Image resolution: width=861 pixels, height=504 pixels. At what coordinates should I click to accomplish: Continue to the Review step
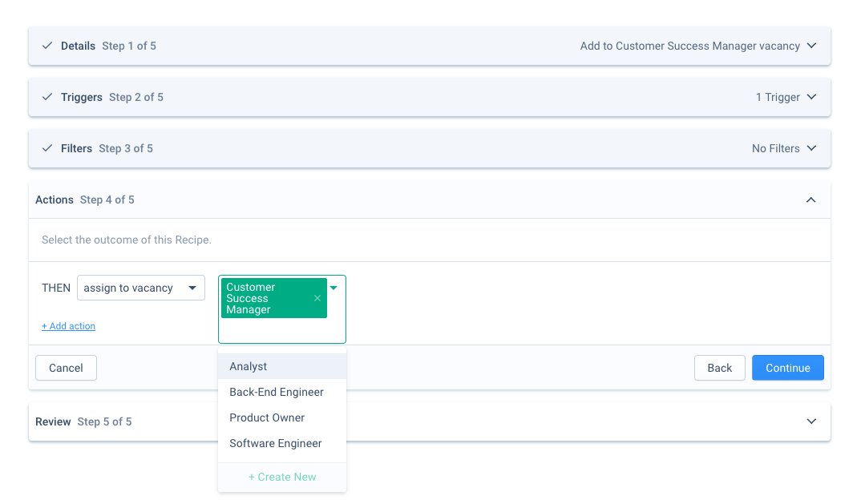[x=788, y=368]
